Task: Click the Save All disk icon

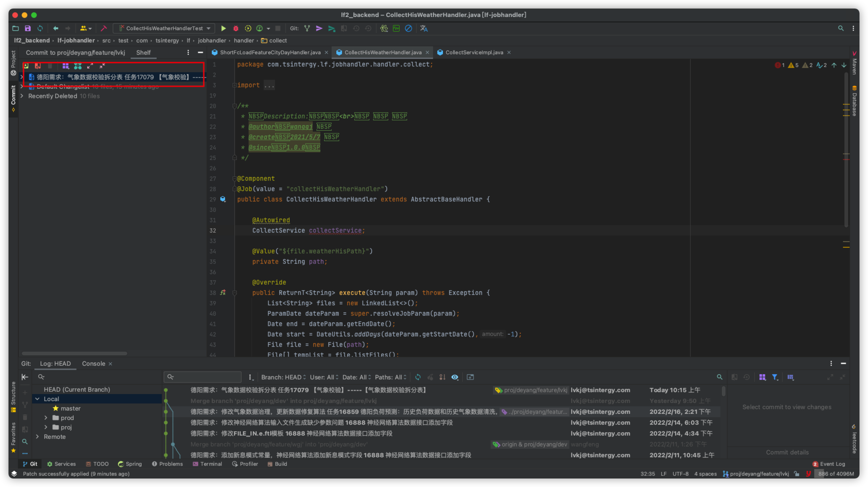Action: click(28, 28)
